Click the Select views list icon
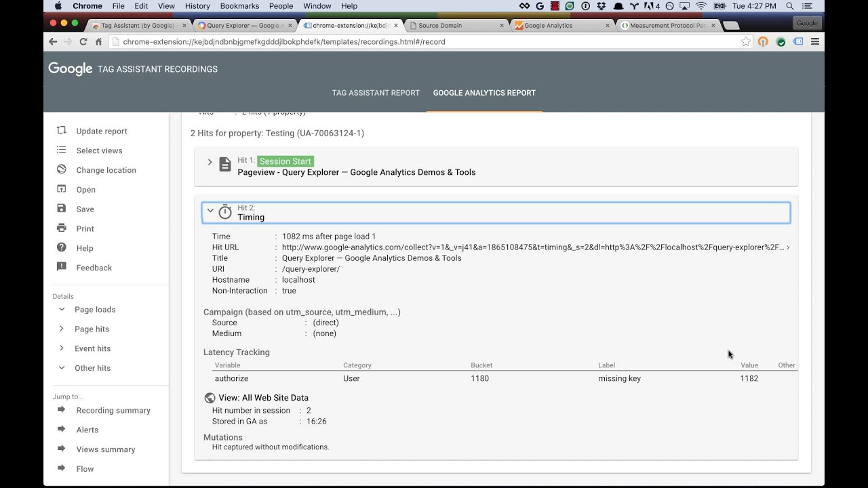 click(x=62, y=150)
